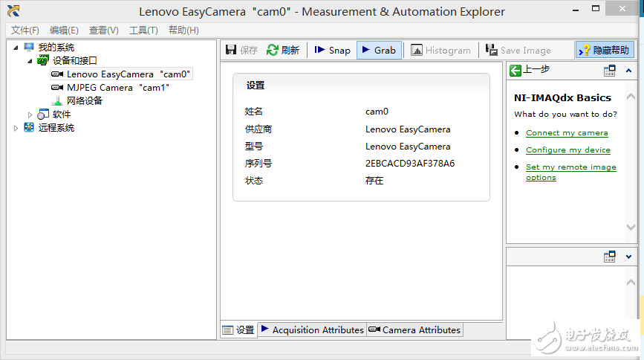Select 我的系统 in the tree
The width and height of the screenshot is (644, 360).
pyautogui.click(x=56, y=48)
